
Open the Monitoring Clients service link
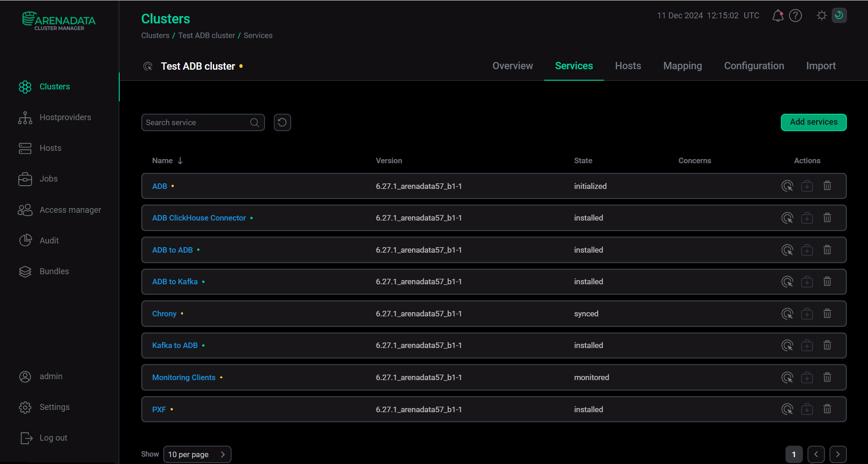183,377
